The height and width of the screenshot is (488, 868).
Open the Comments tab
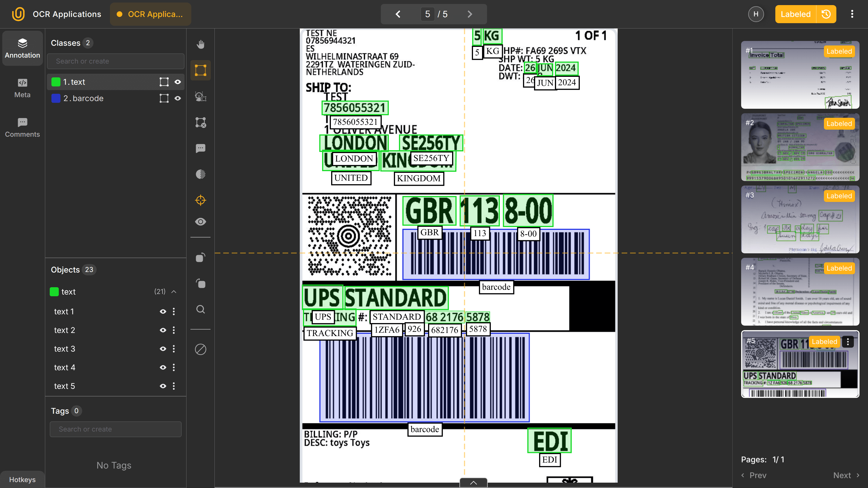pos(22,127)
